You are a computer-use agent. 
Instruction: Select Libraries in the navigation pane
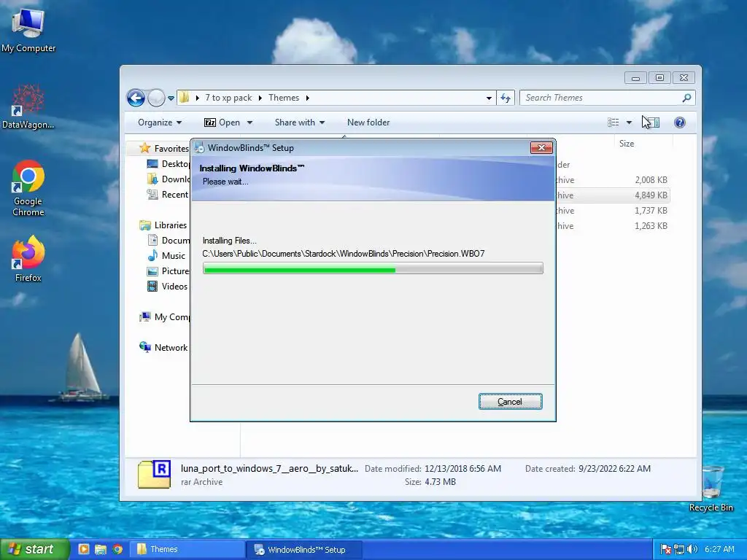coord(163,225)
